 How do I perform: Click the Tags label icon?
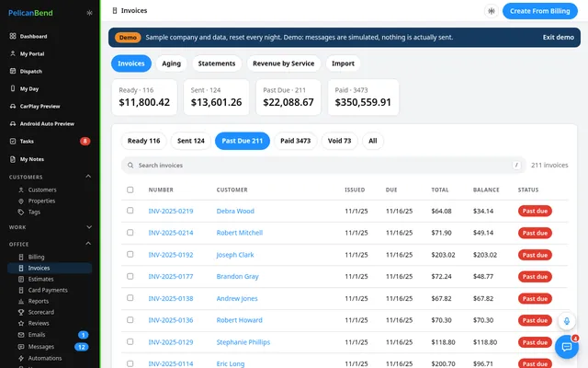pyautogui.click(x=21, y=213)
